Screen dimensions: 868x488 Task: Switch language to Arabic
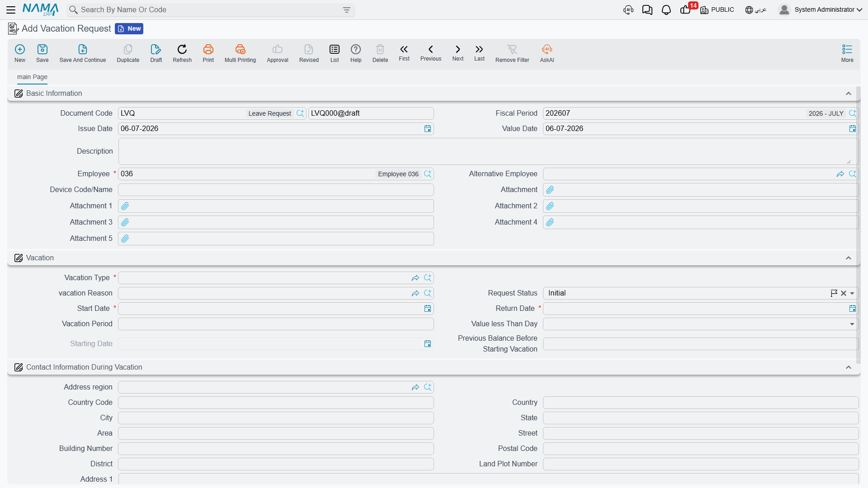click(755, 10)
